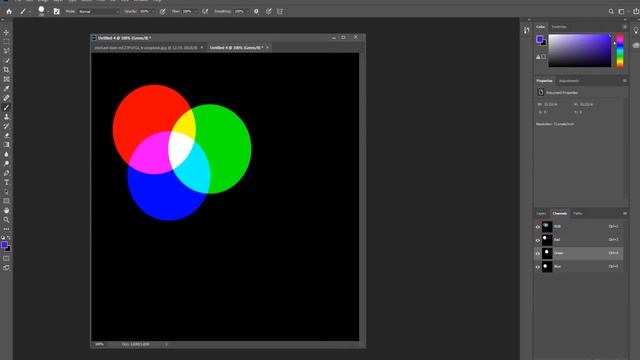The width and height of the screenshot is (640, 360).
Task: Open the Mode blending dropdown set to Normal
Action: 99,11
